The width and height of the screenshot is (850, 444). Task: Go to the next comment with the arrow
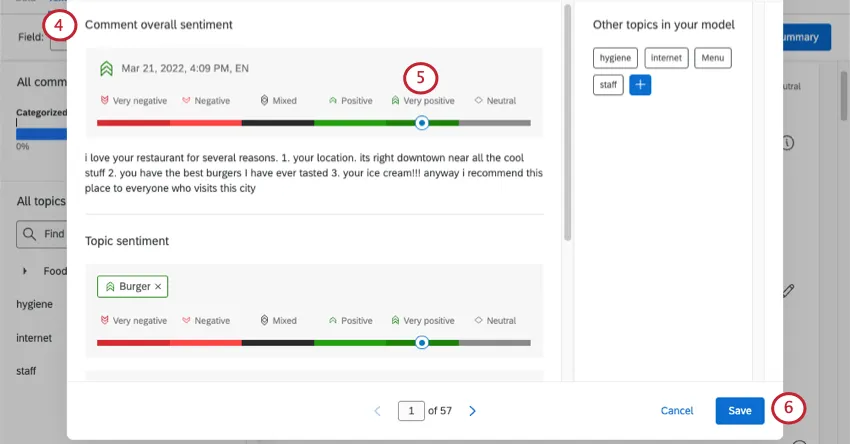click(472, 411)
